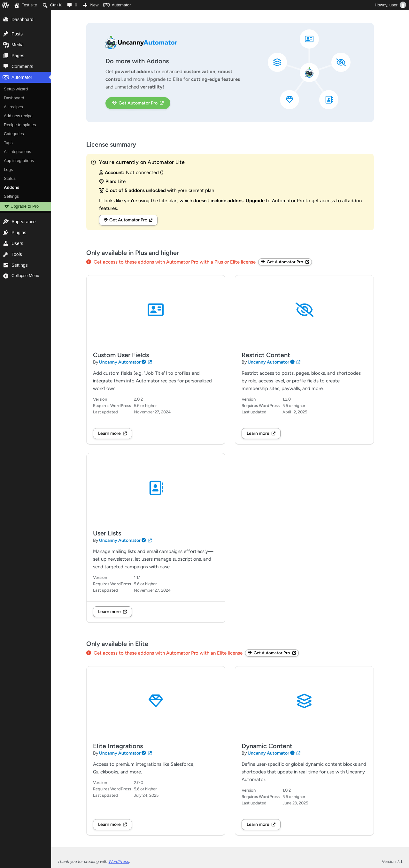Select Addons submenu item

[x=26, y=187]
